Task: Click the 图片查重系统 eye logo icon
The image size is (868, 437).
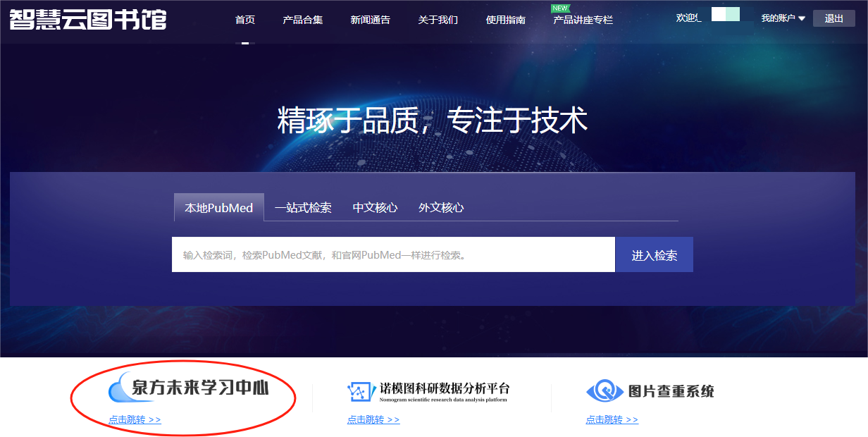Action: click(604, 390)
